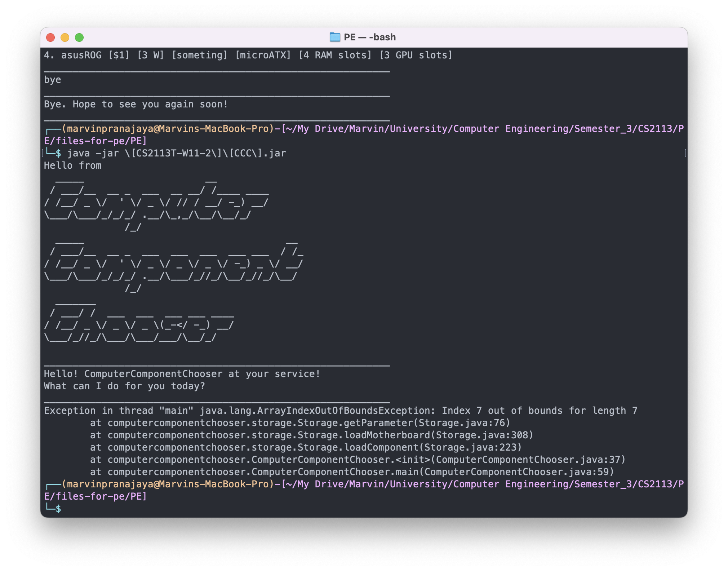728x571 pixels.
Task: Click the Storage.java:76 stack trace entry
Action: 300,423
